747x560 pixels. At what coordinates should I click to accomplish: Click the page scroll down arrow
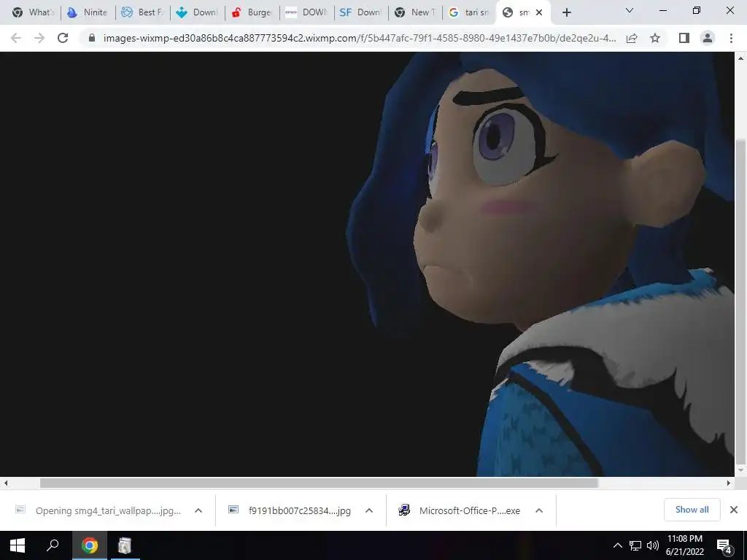(740, 470)
